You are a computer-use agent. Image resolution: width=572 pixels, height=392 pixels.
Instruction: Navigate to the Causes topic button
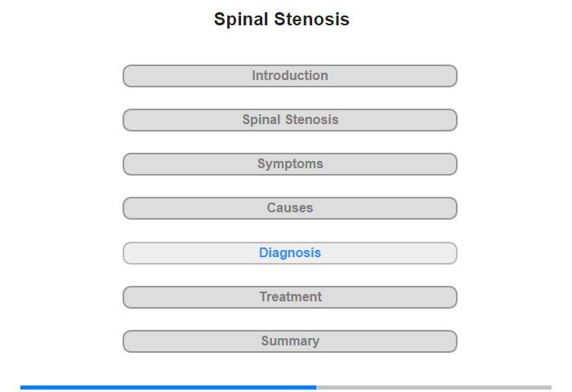click(290, 208)
